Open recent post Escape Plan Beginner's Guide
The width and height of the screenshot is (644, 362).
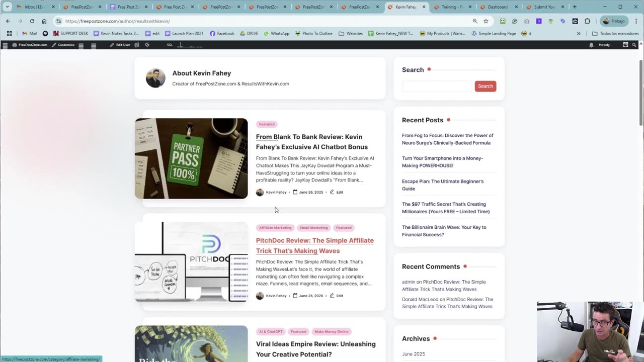click(x=443, y=185)
